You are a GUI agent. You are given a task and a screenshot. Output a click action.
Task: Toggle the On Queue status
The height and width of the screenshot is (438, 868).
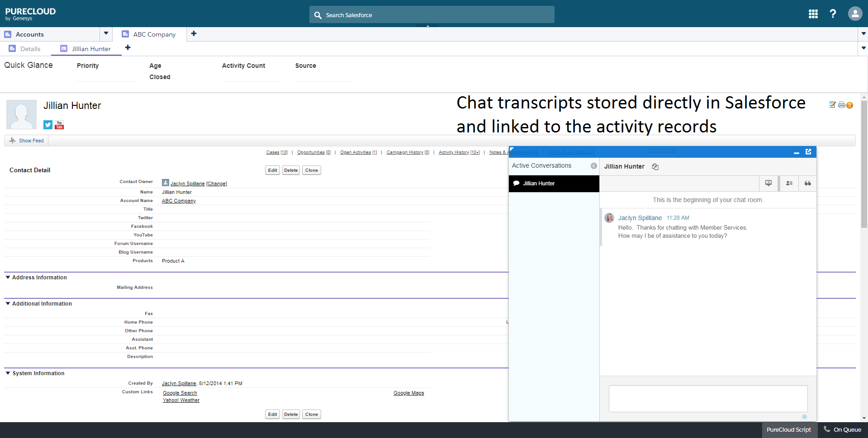(842, 430)
